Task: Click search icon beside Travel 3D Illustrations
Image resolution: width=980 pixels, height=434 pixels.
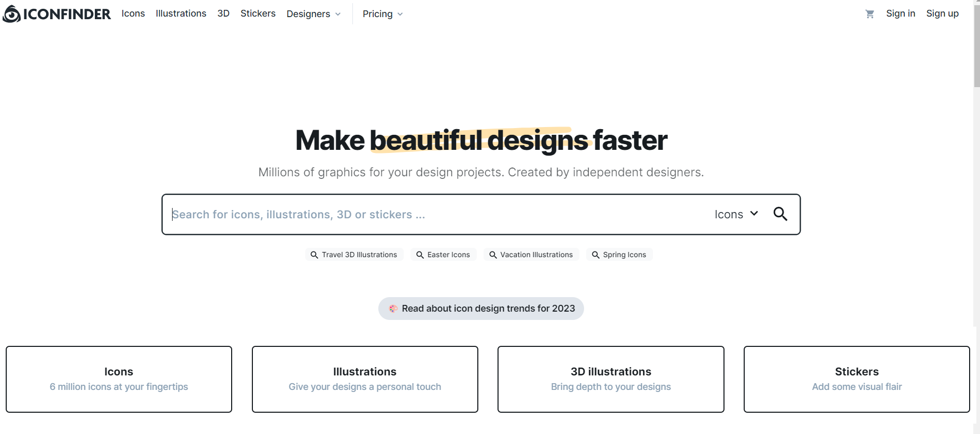Action: pos(314,255)
